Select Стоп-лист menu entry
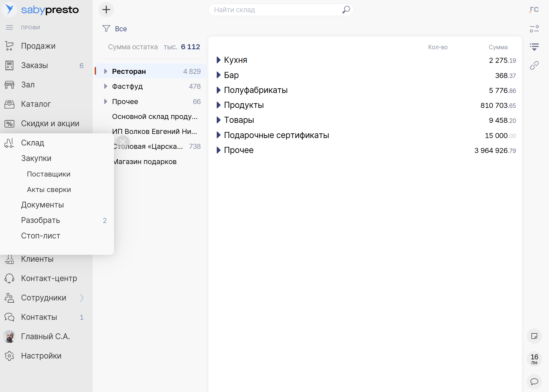Viewport: 549px width, 392px height. coord(41,236)
